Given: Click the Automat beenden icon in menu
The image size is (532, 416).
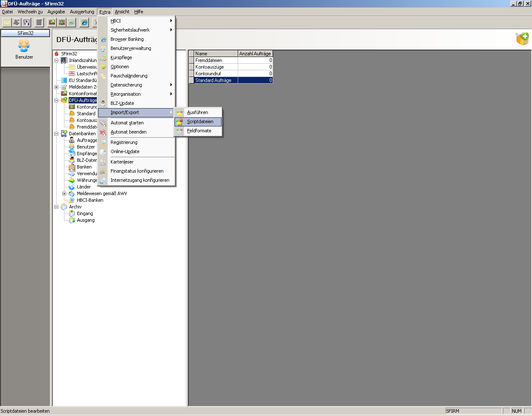Looking at the screenshot, I should tap(103, 132).
